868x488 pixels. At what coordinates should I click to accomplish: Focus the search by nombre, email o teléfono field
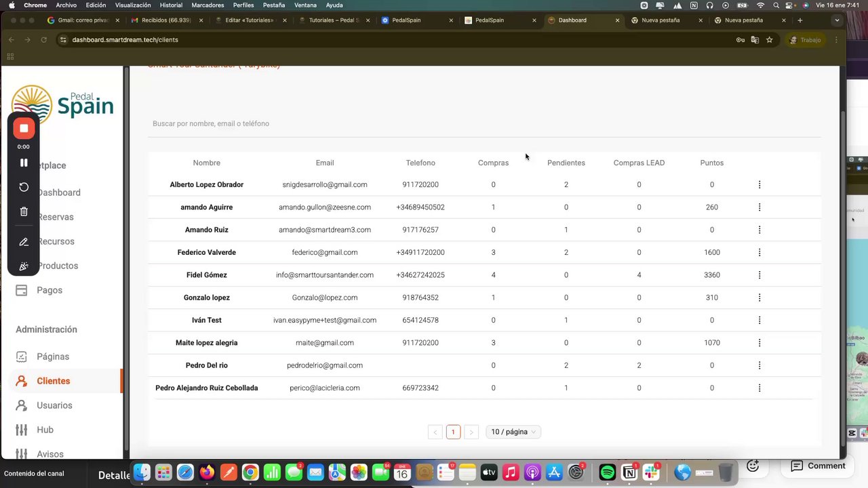coord(484,123)
